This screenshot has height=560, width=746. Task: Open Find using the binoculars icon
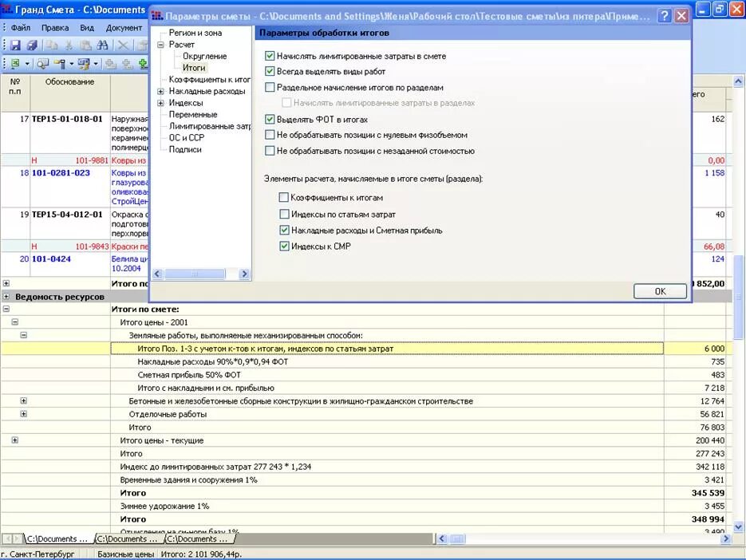point(102,45)
